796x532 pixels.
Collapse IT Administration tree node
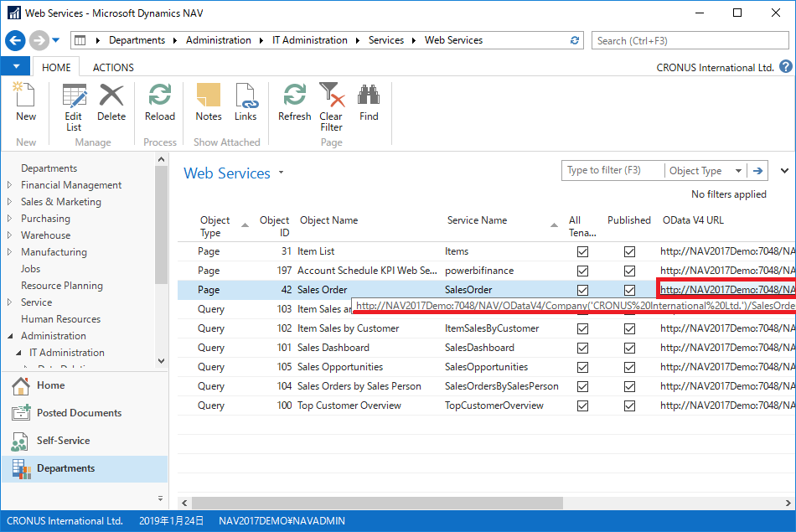(18, 353)
